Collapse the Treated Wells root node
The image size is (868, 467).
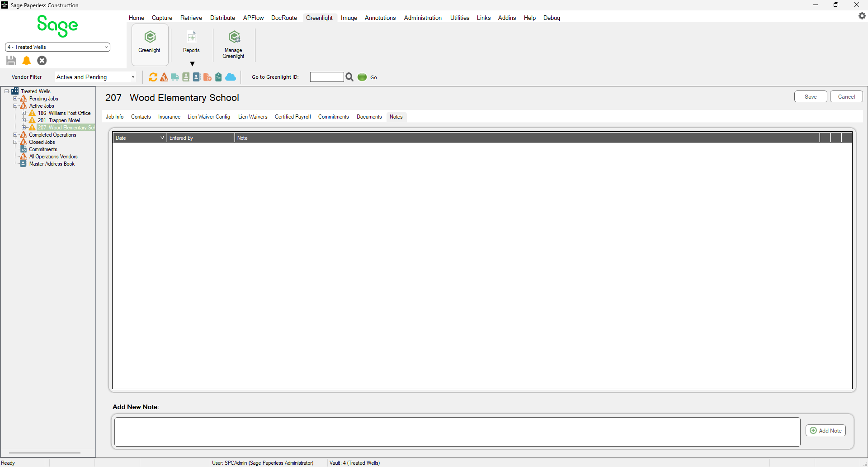[x=7, y=91]
